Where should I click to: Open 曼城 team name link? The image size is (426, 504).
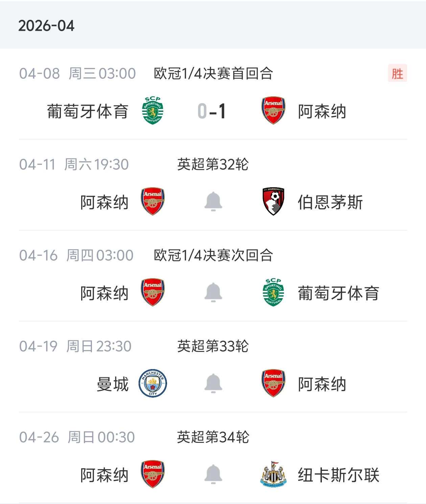113,384
